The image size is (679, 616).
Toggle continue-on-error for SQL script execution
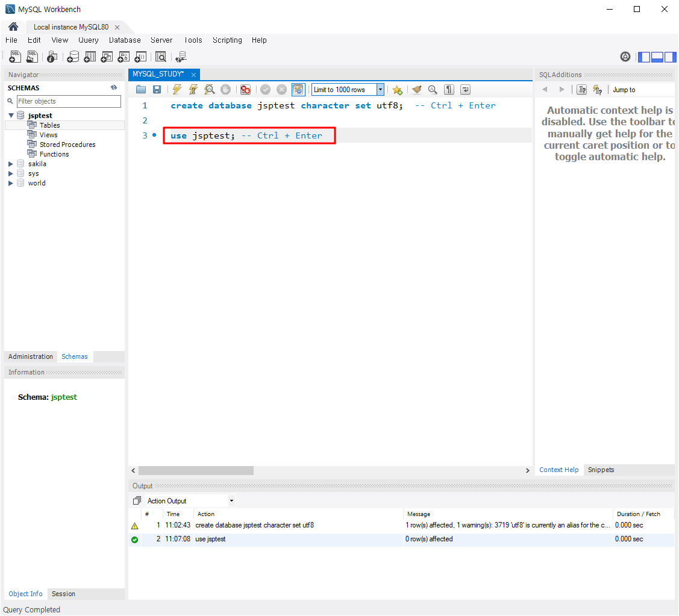pyautogui.click(x=246, y=90)
